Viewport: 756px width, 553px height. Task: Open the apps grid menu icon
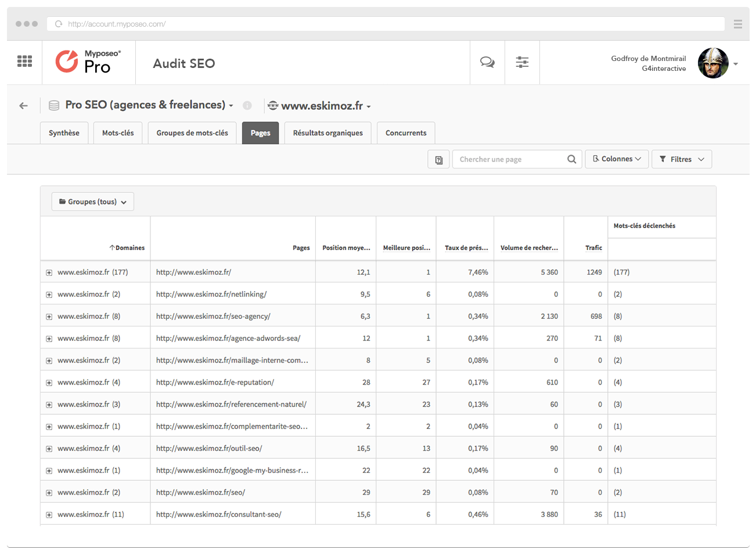pyautogui.click(x=24, y=61)
